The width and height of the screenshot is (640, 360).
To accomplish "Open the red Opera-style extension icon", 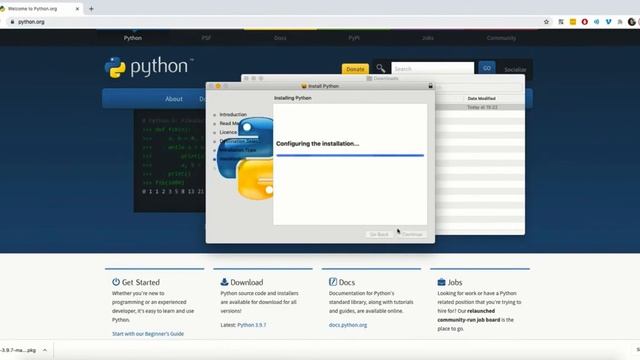I will [584, 22].
